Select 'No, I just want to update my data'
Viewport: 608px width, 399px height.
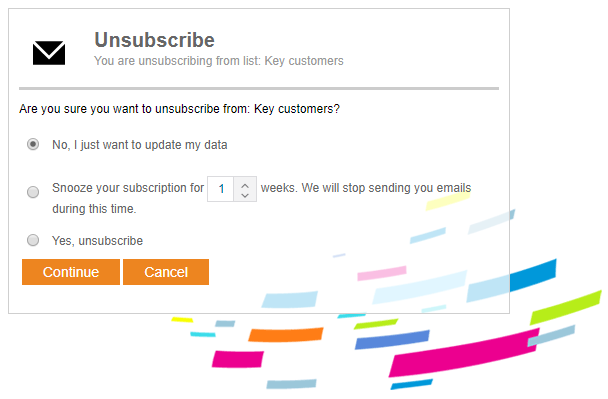click(x=33, y=145)
